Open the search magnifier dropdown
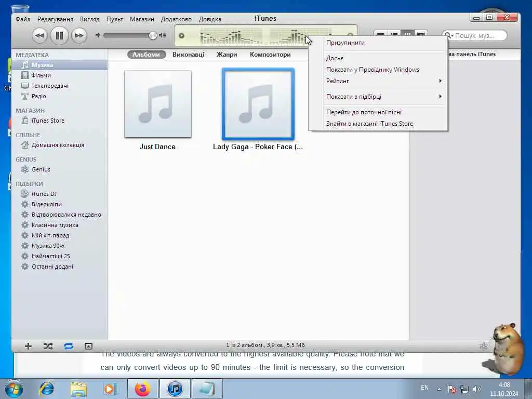 [449, 35]
